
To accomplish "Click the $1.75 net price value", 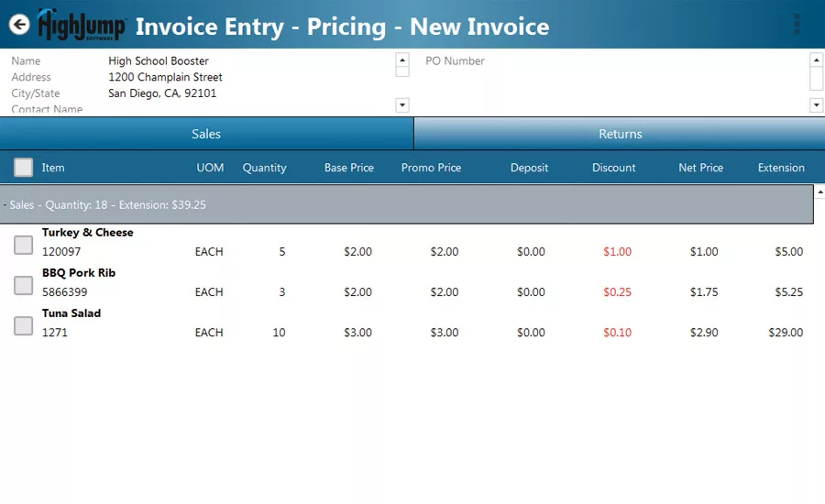I will [704, 292].
